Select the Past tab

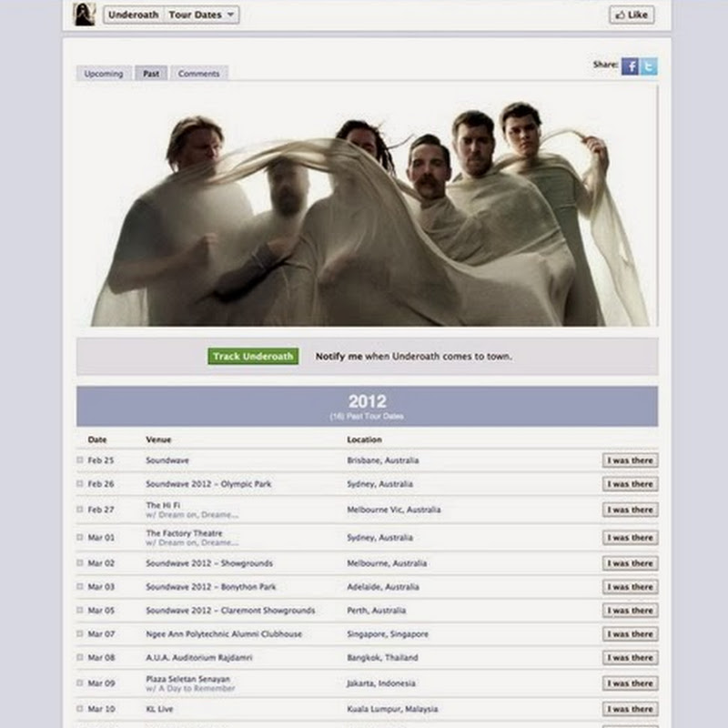click(x=151, y=74)
